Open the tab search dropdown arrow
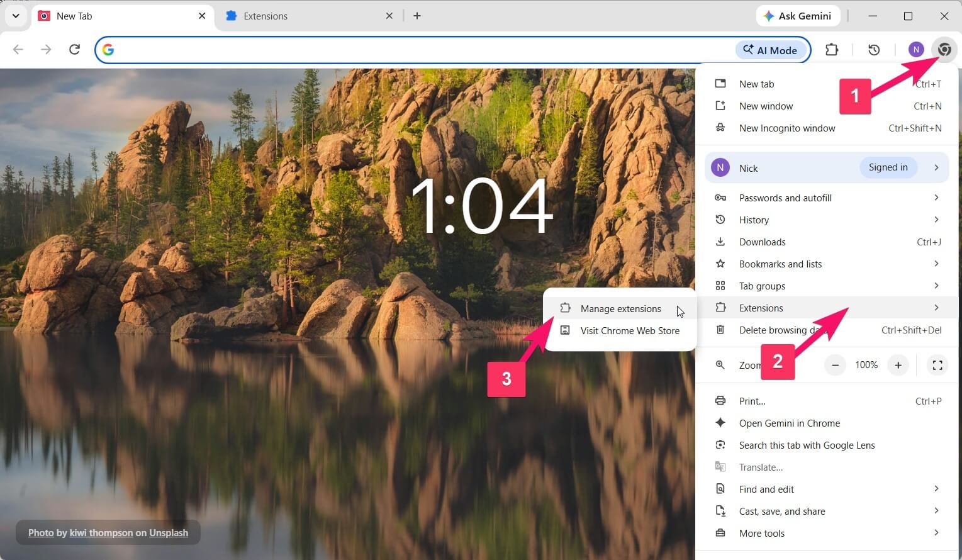The width and height of the screenshot is (962, 560). pyautogui.click(x=16, y=16)
